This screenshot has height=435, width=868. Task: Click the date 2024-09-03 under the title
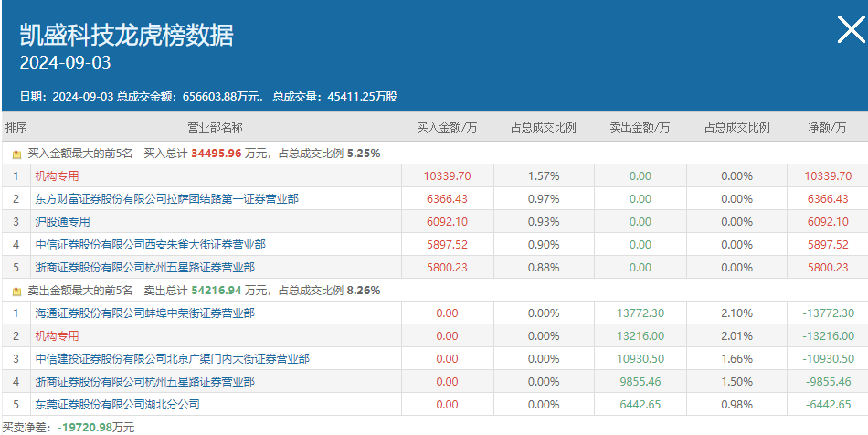tap(65, 62)
